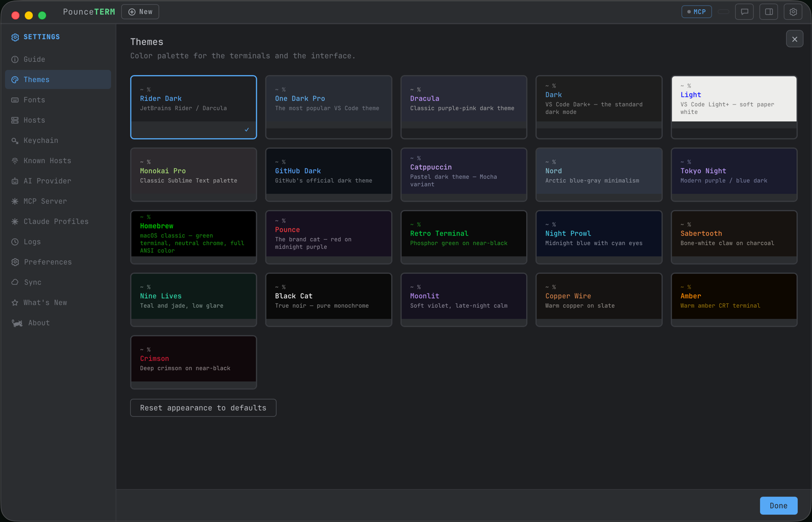
Task: Select the Moonlit theme card
Action: click(x=464, y=300)
